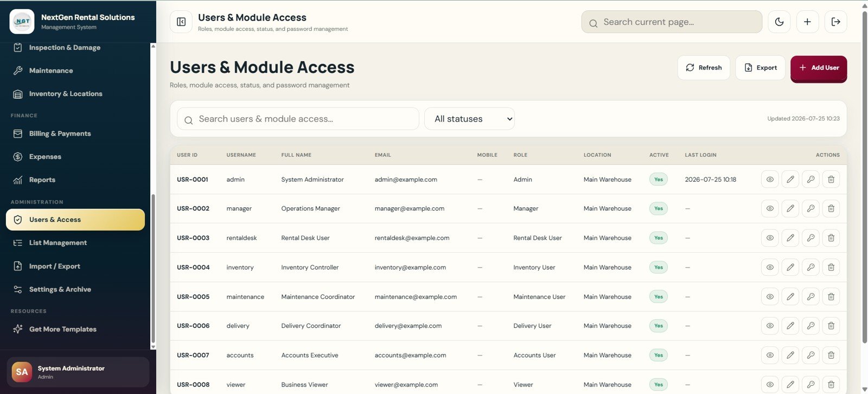Open Inspection & Damage in sidebar
The image size is (868, 394).
(x=75, y=47)
